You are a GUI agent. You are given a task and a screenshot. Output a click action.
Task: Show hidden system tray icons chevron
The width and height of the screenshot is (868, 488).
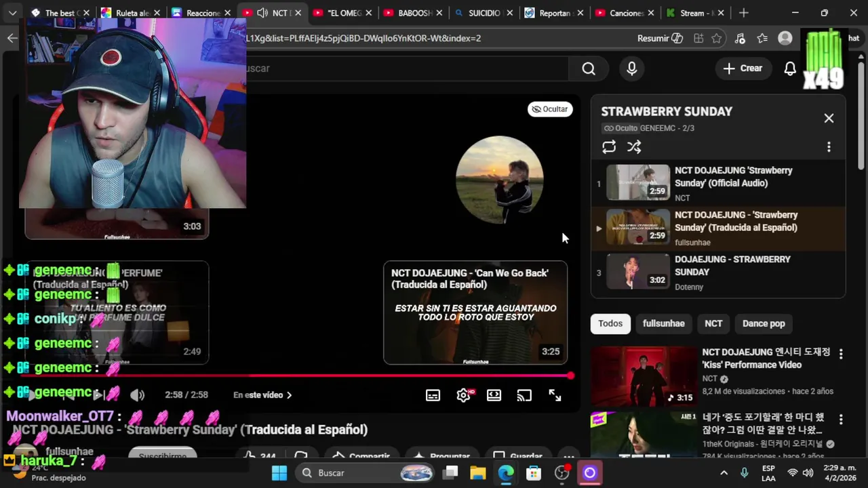(x=724, y=473)
